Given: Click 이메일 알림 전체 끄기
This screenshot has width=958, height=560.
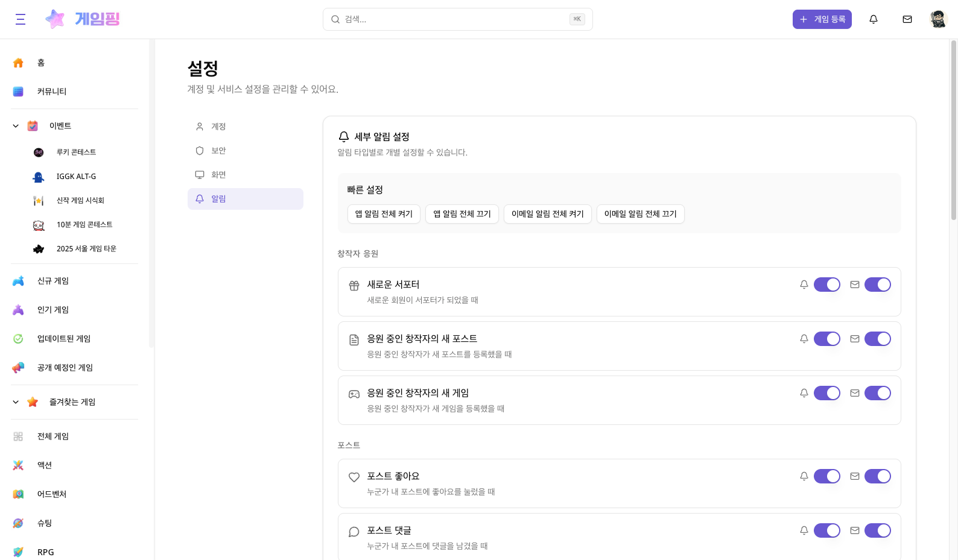Looking at the screenshot, I should tap(641, 214).
